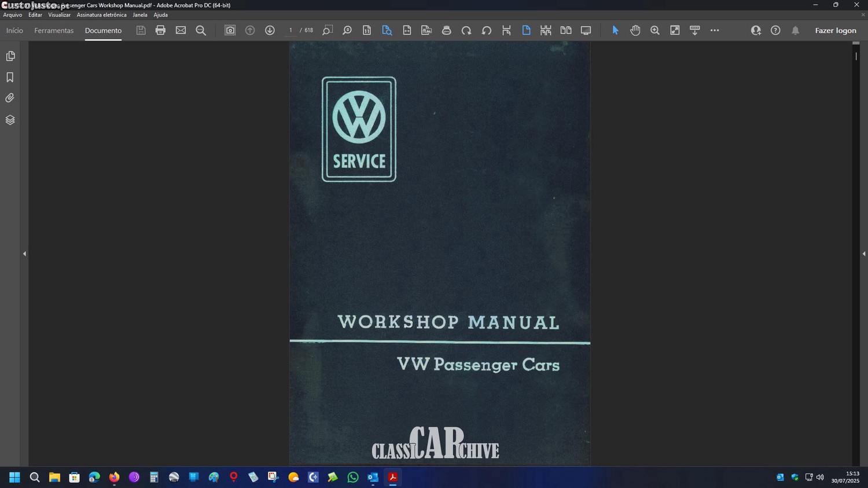
Task: Open the Layers panel icon
Action: click(x=10, y=120)
